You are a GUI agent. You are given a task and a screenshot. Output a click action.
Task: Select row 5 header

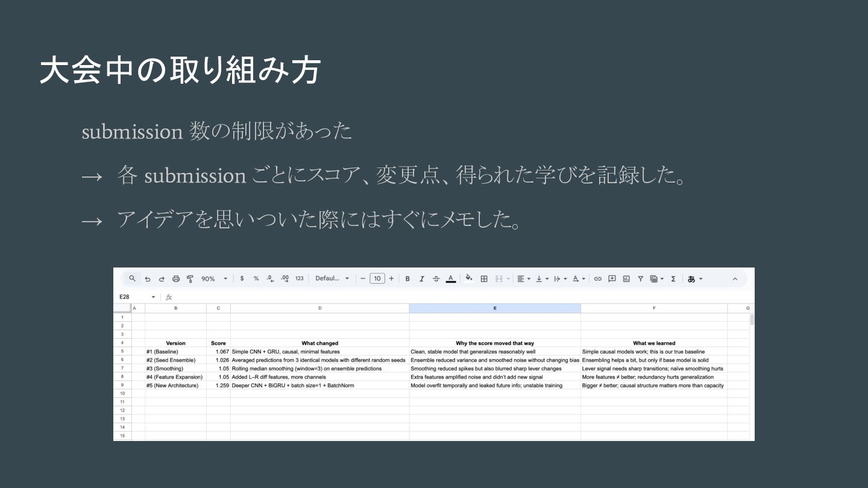pos(122,351)
